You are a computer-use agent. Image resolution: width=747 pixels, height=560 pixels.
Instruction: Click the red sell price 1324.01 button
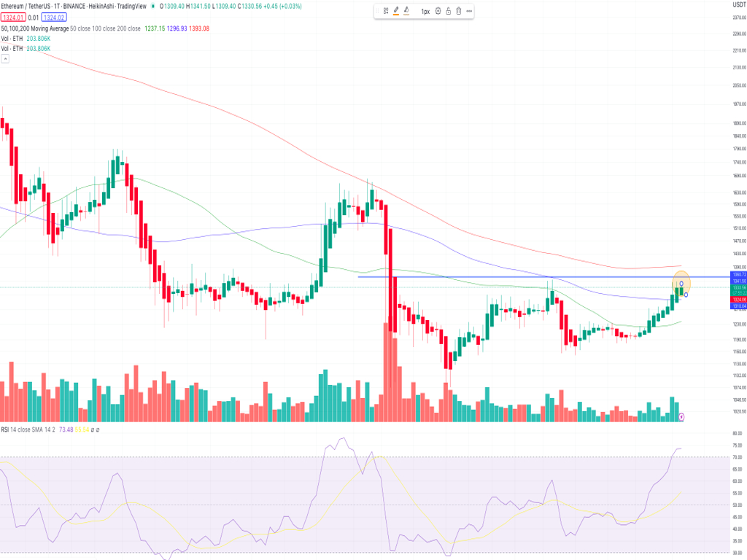coord(12,17)
